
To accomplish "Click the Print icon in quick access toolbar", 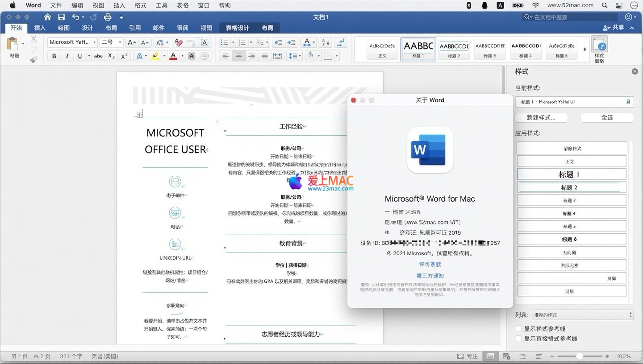I will tap(108, 17).
